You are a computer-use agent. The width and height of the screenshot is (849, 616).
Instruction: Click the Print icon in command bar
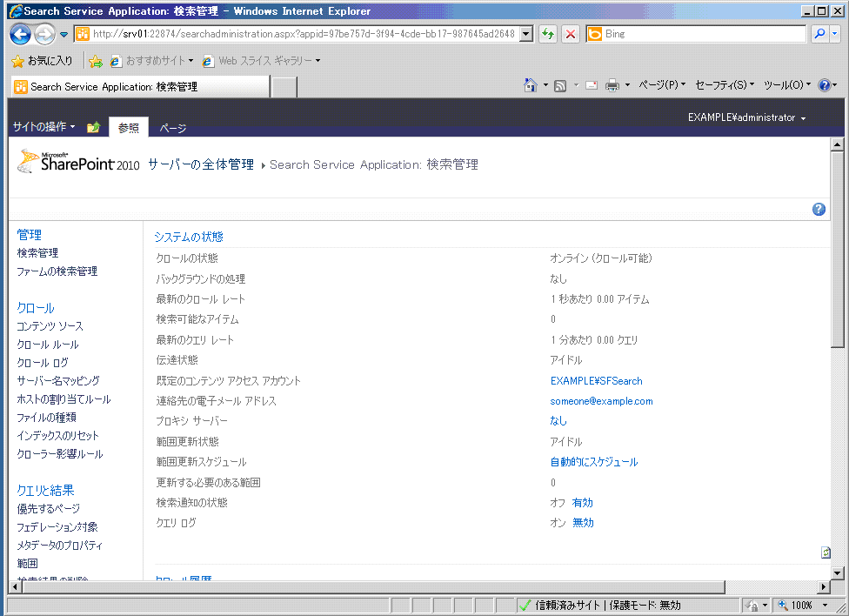click(x=612, y=85)
